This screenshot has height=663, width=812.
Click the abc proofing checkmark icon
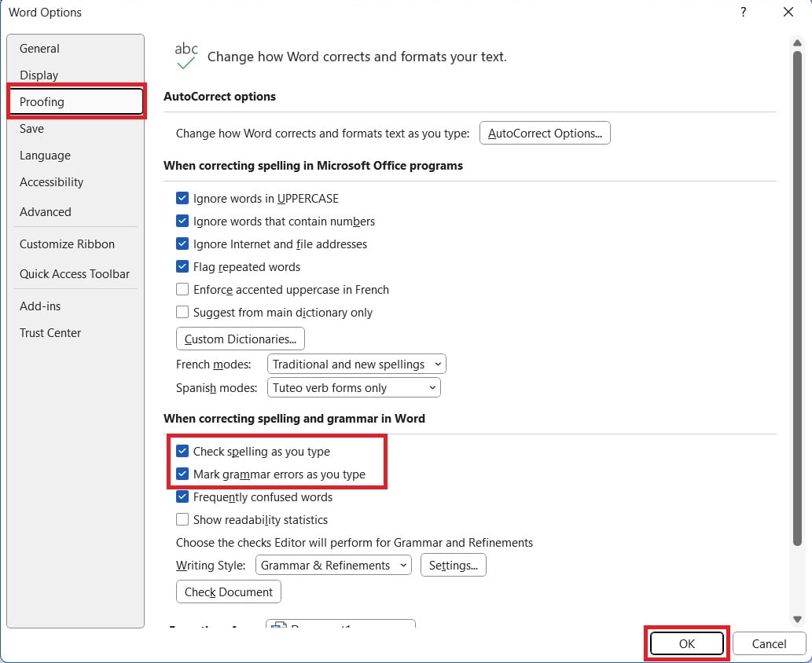(x=186, y=55)
